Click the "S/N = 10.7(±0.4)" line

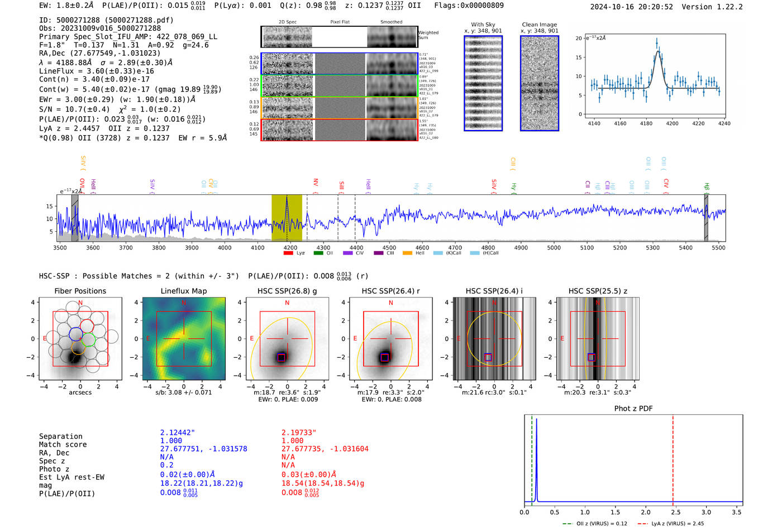click(x=109, y=109)
